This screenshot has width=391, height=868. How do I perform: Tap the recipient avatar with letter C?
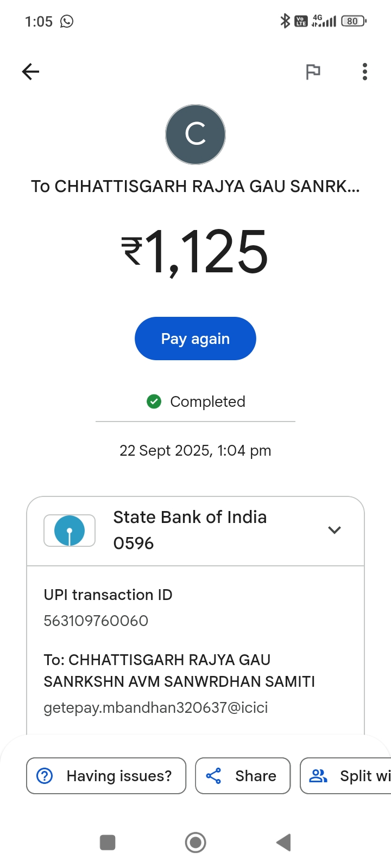[x=195, y=135]
